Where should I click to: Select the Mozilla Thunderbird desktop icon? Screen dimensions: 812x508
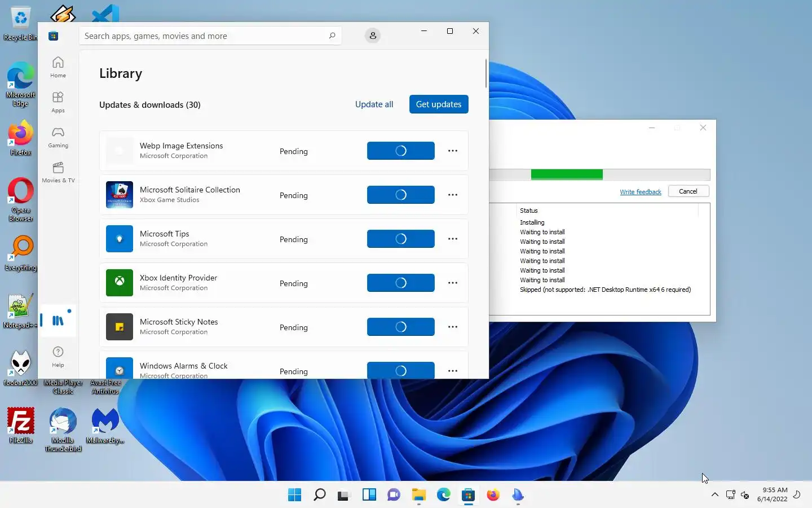(x=63, y=430)
